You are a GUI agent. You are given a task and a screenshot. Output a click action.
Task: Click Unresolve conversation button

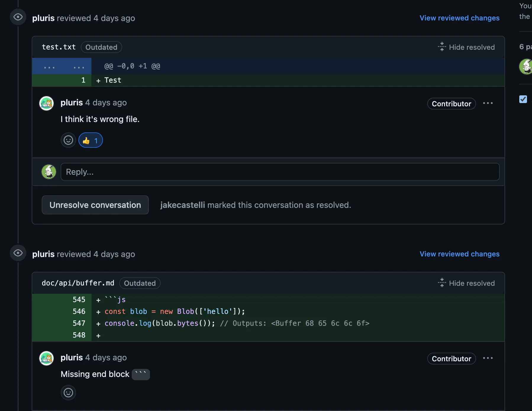pos(95,205)
